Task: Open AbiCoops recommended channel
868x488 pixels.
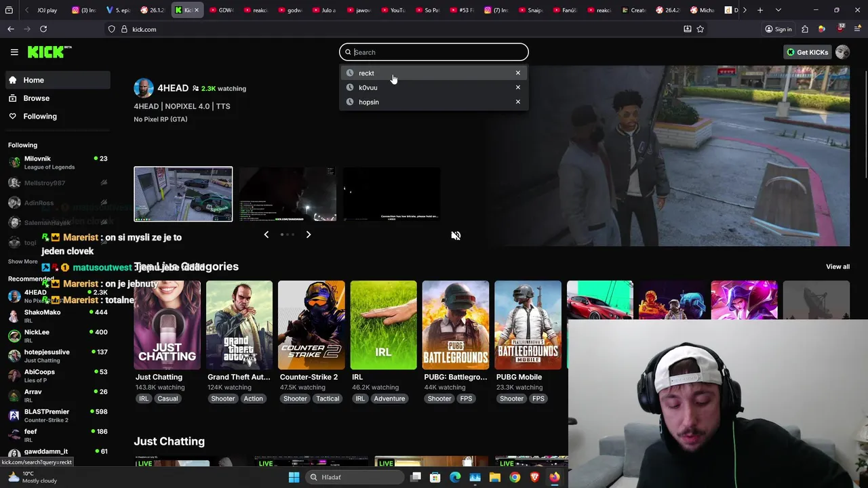Action: [x=58, y=375]
